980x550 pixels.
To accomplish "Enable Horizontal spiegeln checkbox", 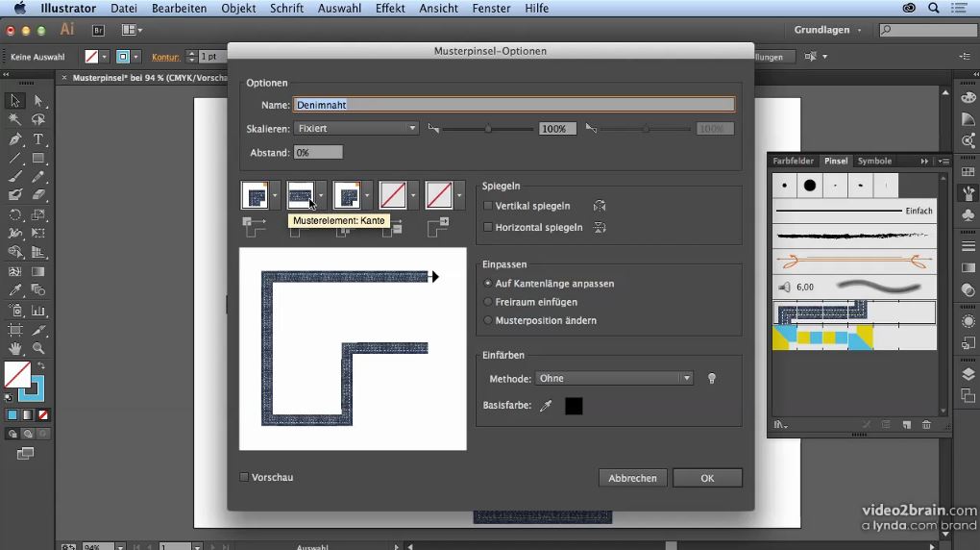I will click(488, 227).
